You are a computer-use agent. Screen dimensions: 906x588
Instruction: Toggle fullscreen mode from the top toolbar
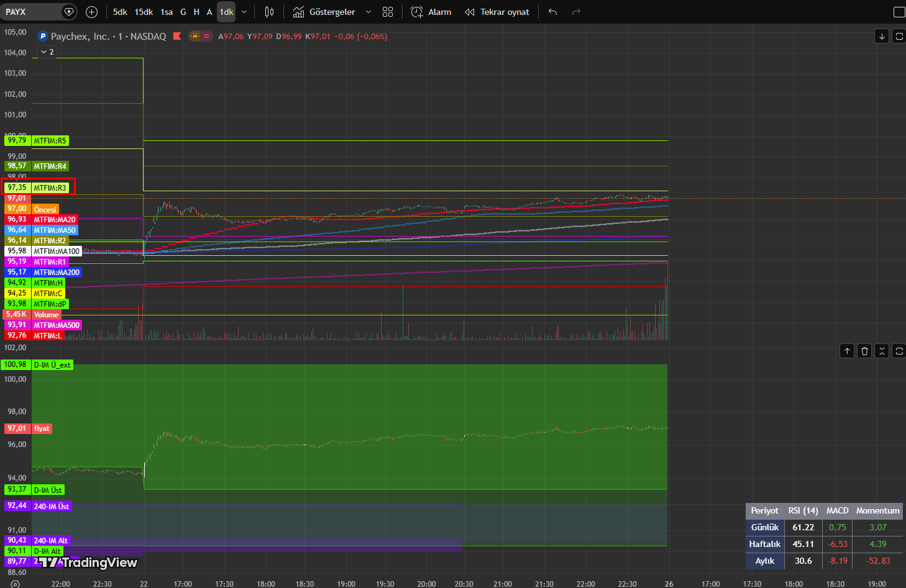(899, 12)
